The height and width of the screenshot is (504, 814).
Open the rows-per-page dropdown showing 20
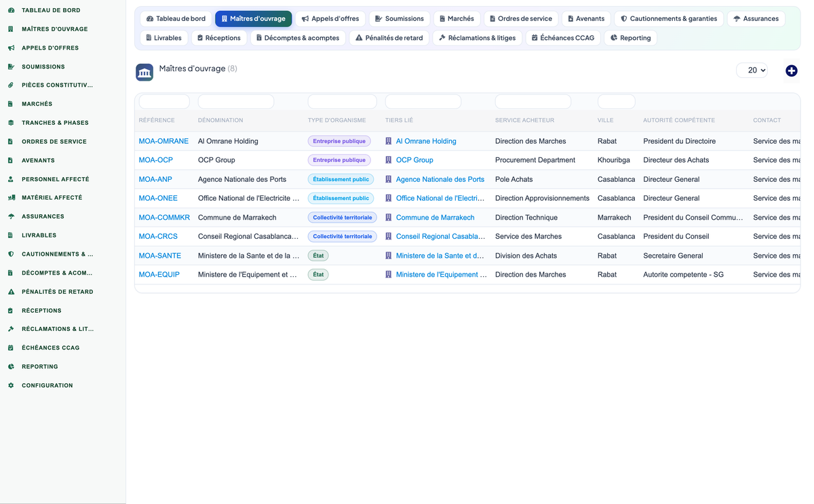click(752, 71)
